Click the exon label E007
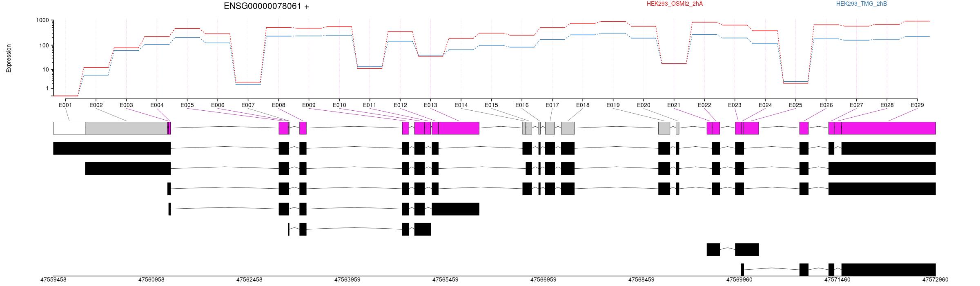Viewport: 980px width, 286px height. click(x=248, y=105)
